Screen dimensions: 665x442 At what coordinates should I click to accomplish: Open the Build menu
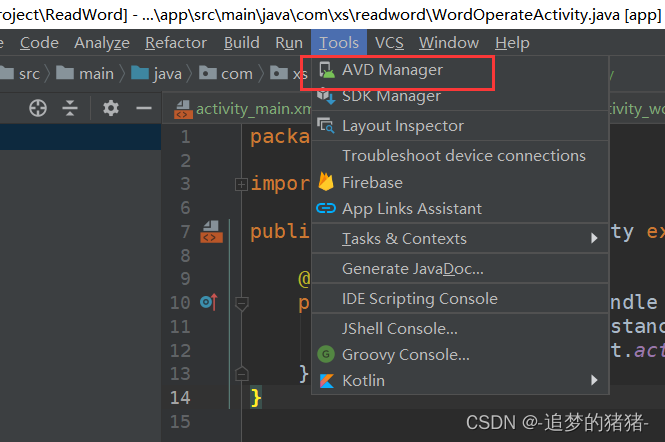[x=242, y=43]
